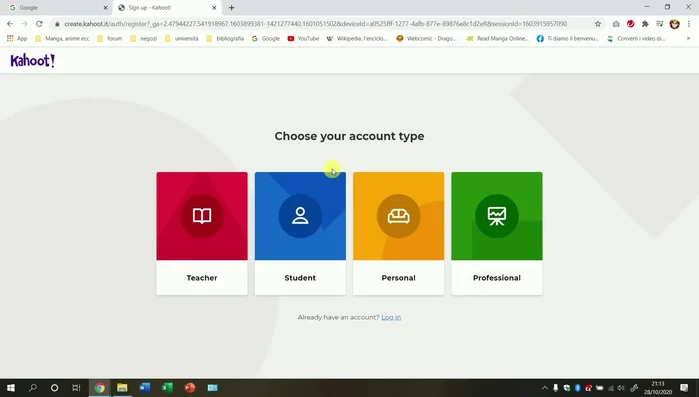Follow the Log in link

pos(391,317)
